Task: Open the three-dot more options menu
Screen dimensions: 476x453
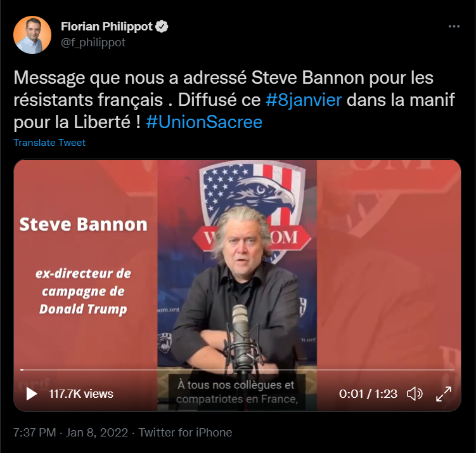Action: pos(454,27)
